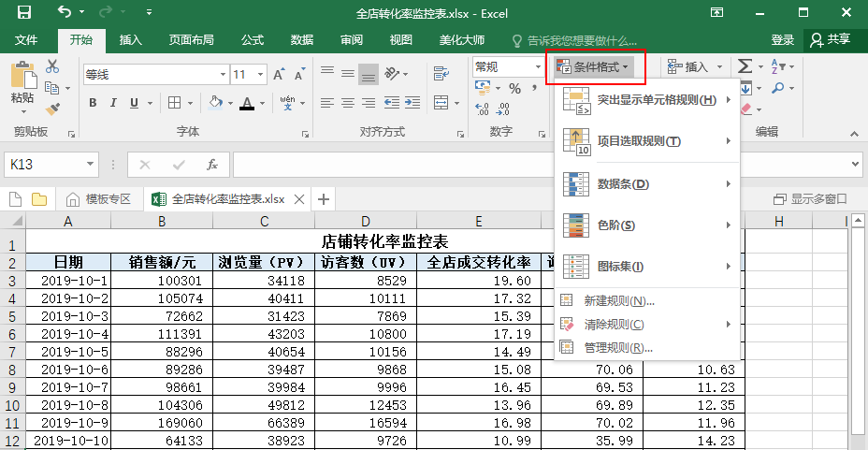This screenshot has height=450, width=868.
Task: Toggle top align
Action: coord(327,73)
